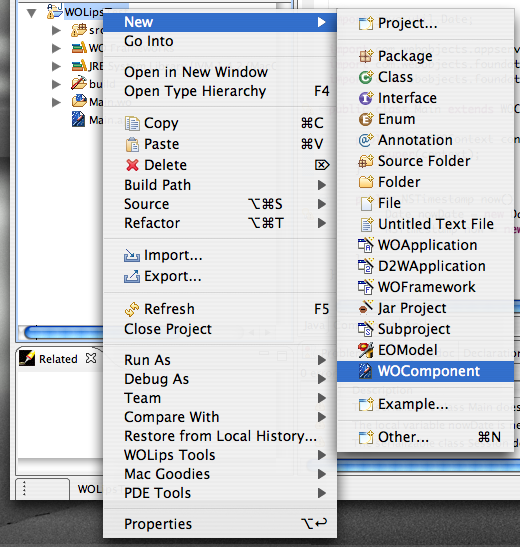Click the Folder icon in the New submenu
520x547 pixels.
click(366, 182)
